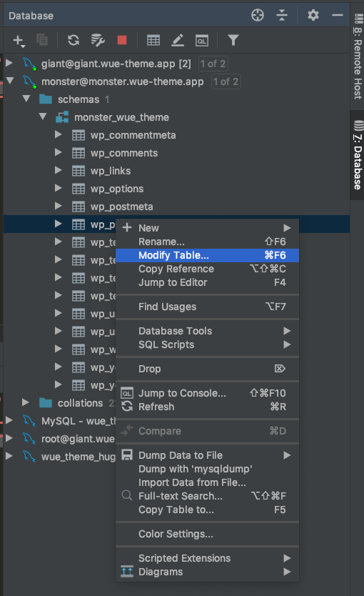Expand the wp_links table
364x596 pixels.
click(58, 170)
